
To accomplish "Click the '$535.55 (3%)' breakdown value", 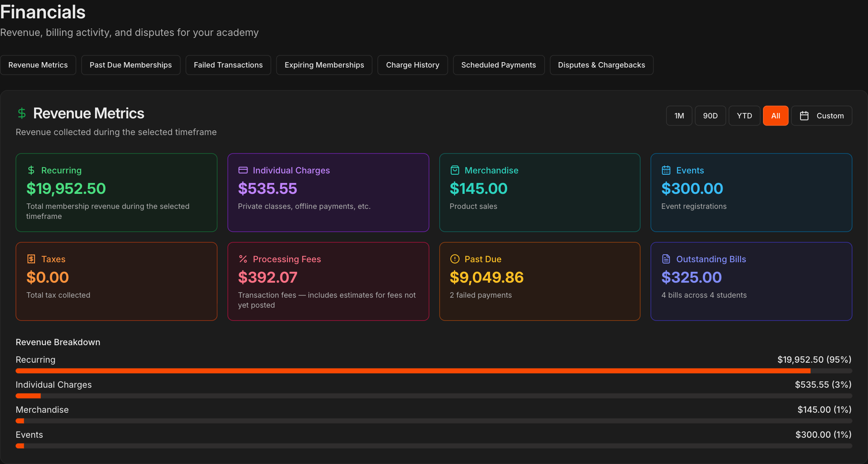I will (823, 384).
